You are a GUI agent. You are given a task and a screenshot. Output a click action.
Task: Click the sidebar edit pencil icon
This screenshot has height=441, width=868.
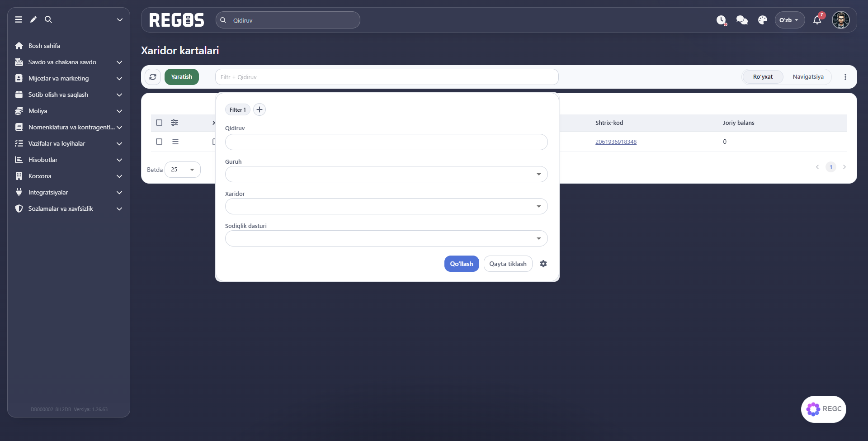click(33, 19)
